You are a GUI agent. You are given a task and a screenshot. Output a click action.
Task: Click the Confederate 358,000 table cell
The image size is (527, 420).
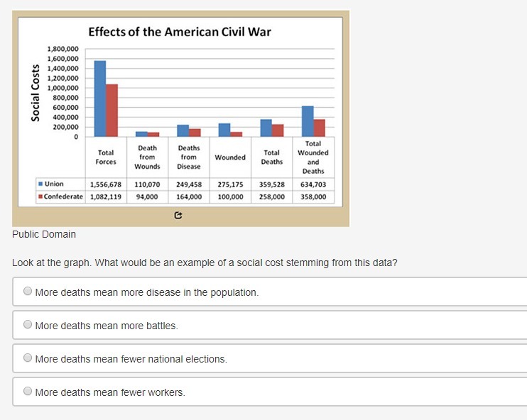313,197
